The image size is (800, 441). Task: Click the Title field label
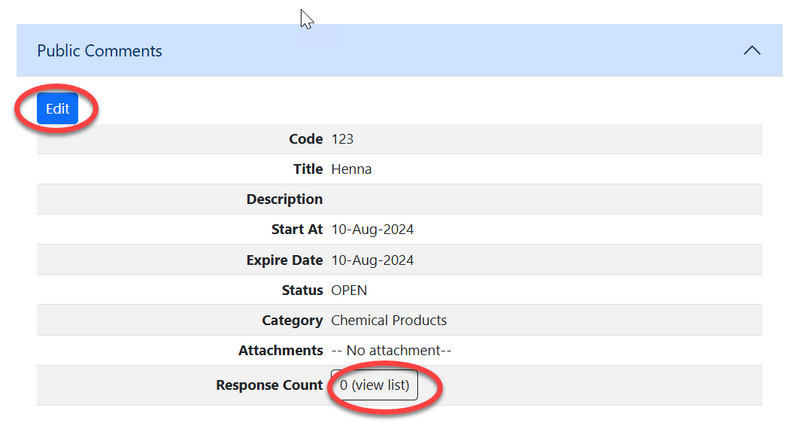[308, 169]
